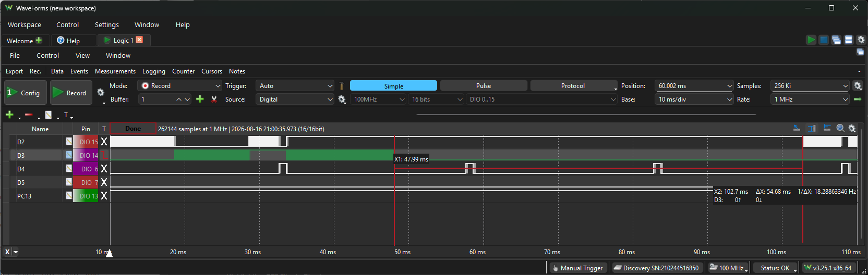868x275 pixels.
Task: Click the hammer icon beside the Trigger dropdown
Action: 342,86
